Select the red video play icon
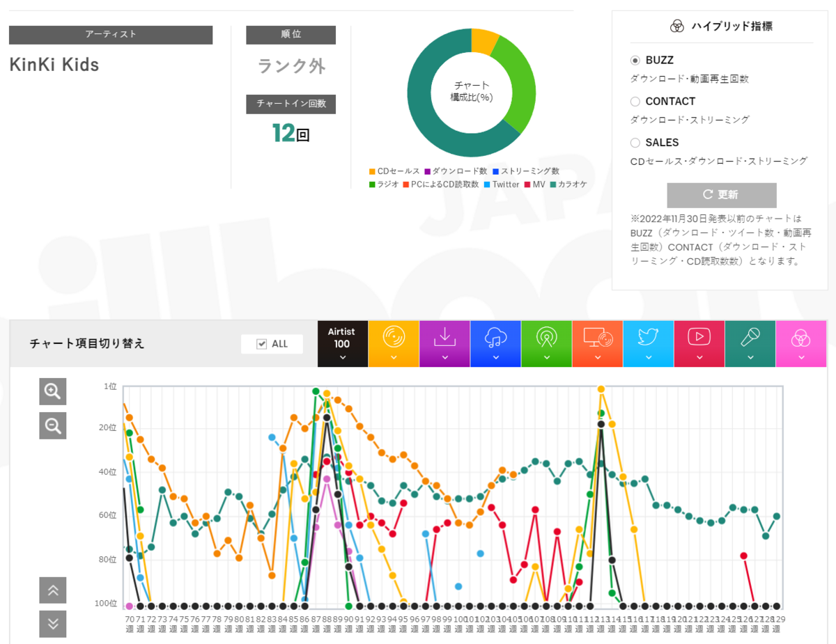 (x=699, y=337)
